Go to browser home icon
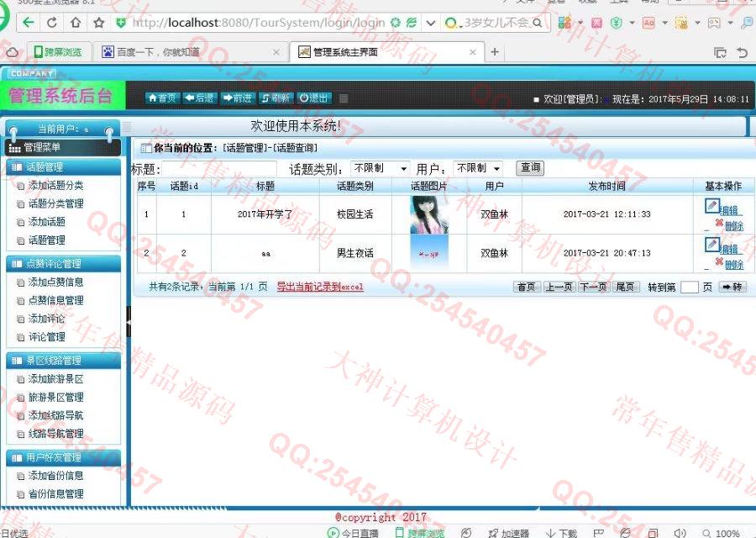 [x=76, y=23]
